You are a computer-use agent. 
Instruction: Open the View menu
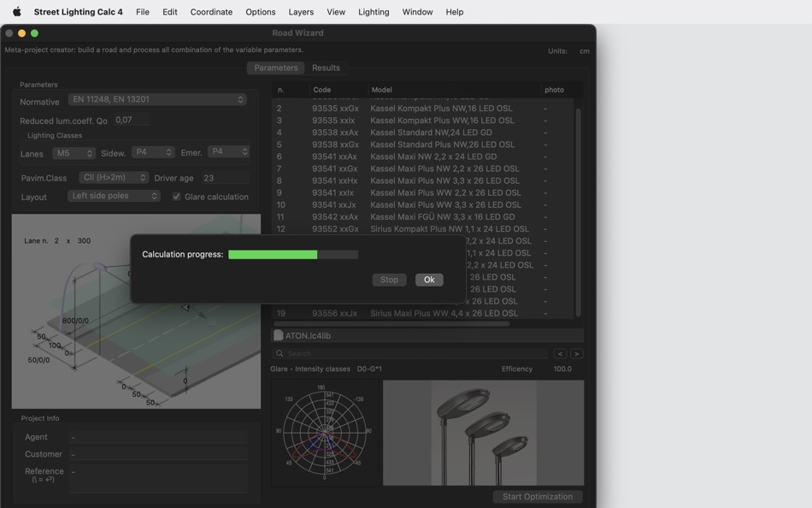pos(336,11)
